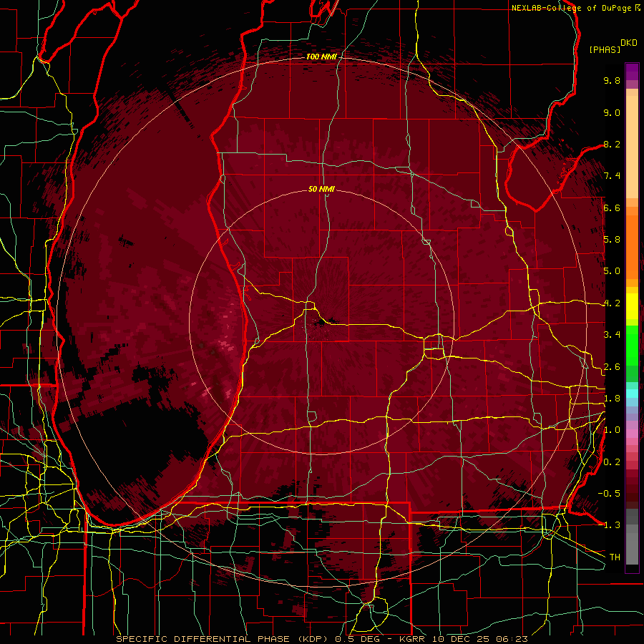The height and width of the screenshot is (644, 644).
Task: Select the yellow segment of the color bar
Action: [x=632, y=306]
